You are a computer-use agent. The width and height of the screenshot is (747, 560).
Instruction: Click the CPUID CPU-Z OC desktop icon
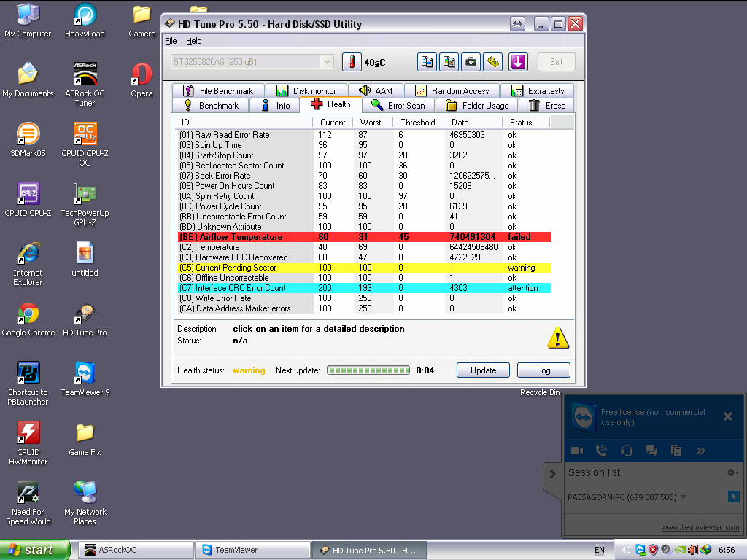[x=85, y=144]
